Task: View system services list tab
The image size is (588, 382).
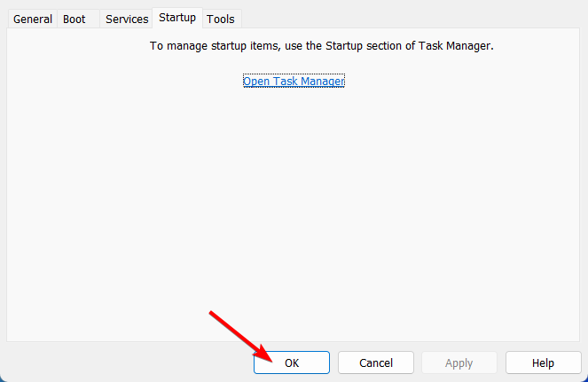Action: 127,19
